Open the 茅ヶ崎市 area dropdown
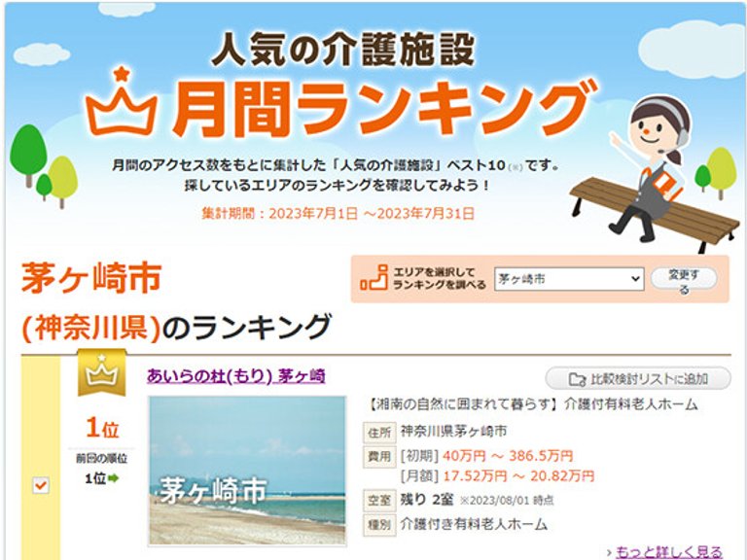This screenshot has width=747, height=560. (569, 279)
